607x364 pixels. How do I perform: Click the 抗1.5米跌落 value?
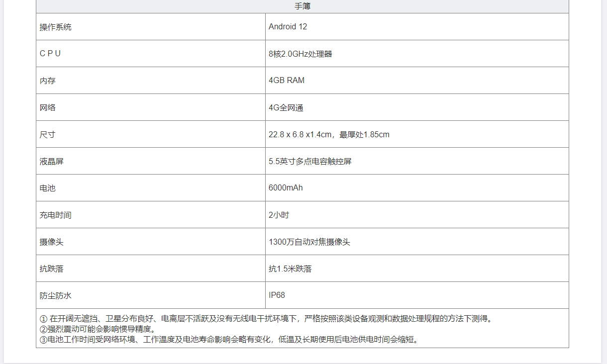point(290,269)
